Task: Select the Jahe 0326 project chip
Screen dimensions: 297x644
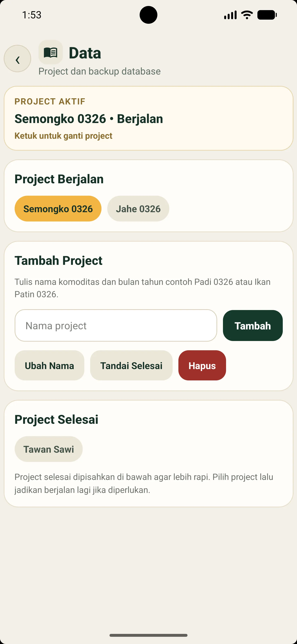Action: (138, 208)
